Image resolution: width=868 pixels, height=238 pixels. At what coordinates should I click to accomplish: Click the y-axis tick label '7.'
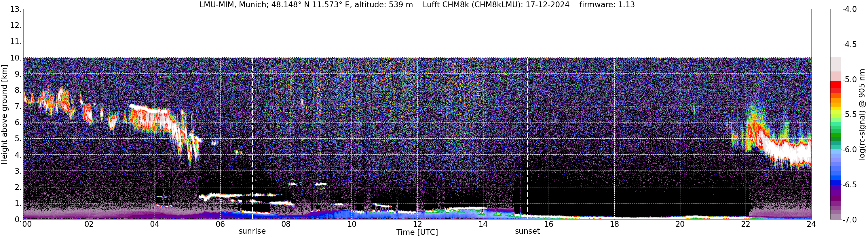[x=18, y=107]
